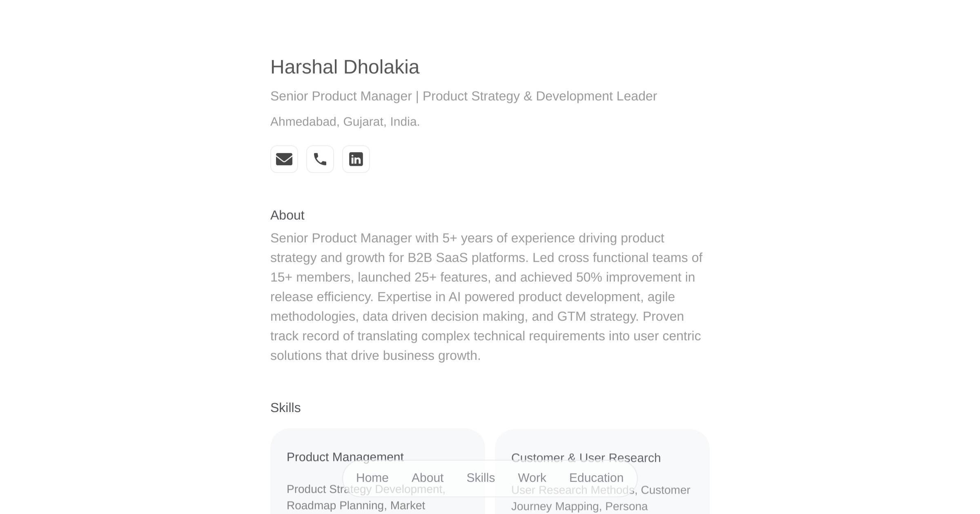Click the email envelope icon

(284, 159)
